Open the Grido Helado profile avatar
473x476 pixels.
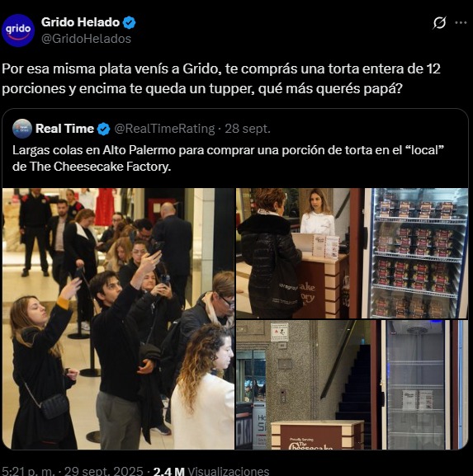(18, 31)
